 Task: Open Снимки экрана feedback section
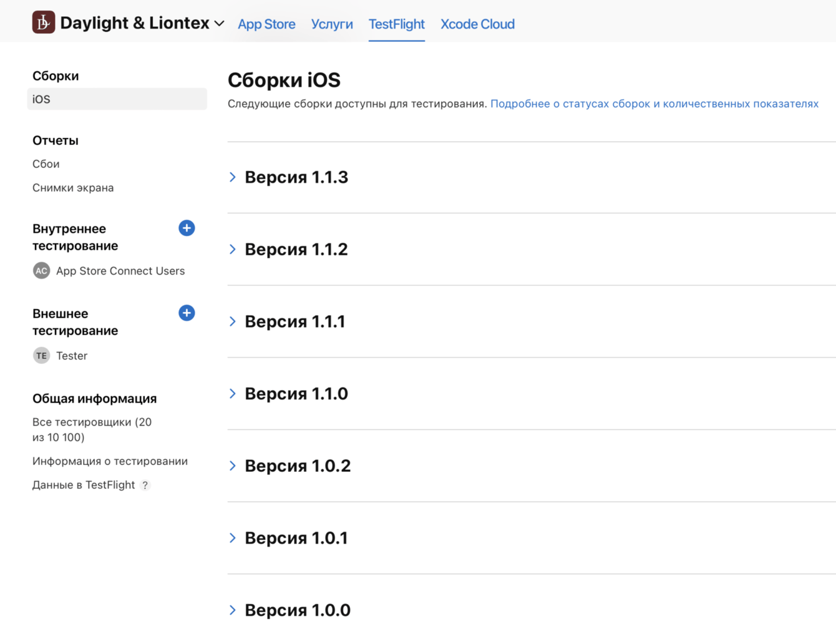tap(73, 188)
